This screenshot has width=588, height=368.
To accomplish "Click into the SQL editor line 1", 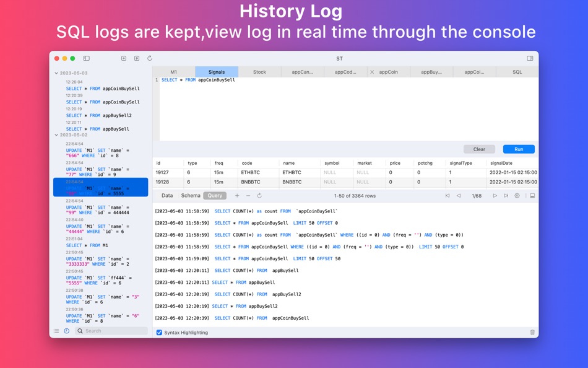I will click(348, 80).
